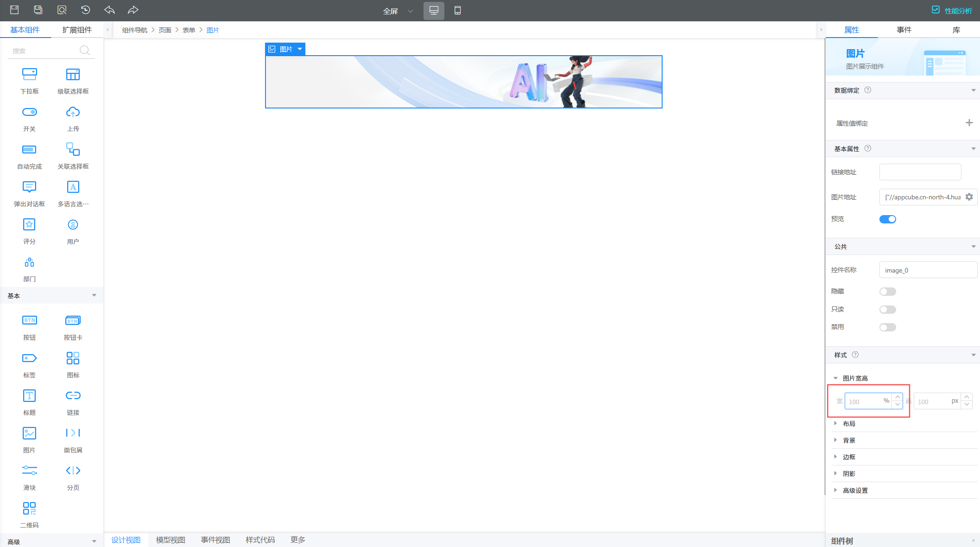Expand the 高级设置 advanced settings section

pos(855,490)
